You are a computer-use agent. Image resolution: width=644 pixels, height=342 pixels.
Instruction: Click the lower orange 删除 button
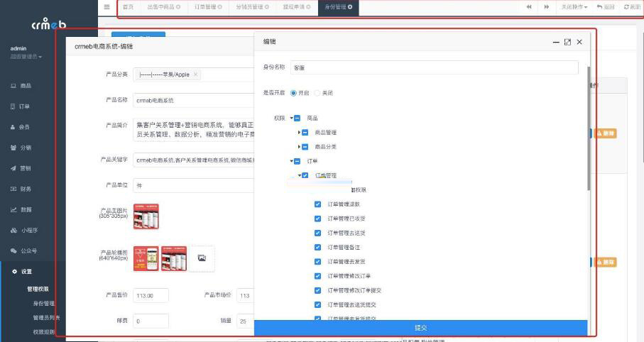[x=605, y=262]
